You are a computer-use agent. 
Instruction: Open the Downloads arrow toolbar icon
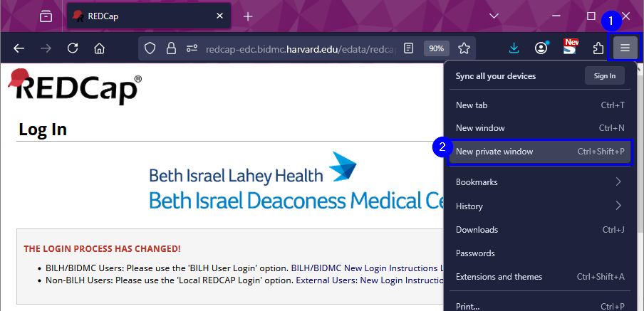coord(514,48)
